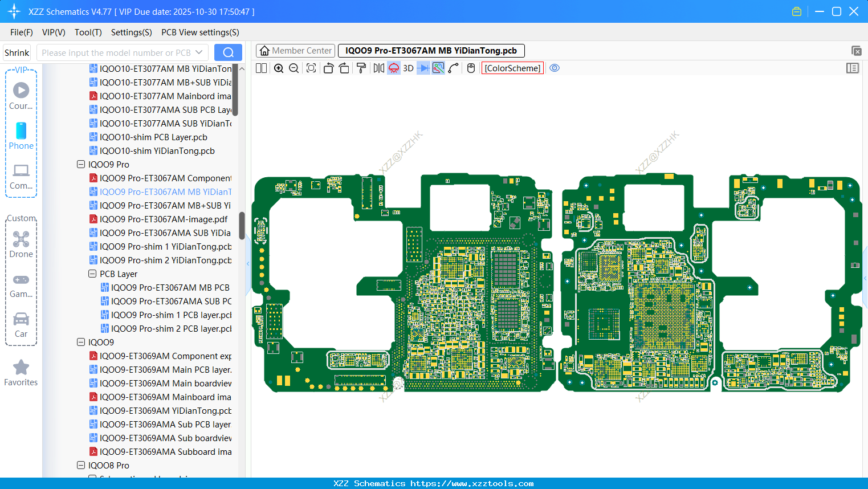
Task: Collapse the PCB Layer subfolder
Action: point(92,274)
